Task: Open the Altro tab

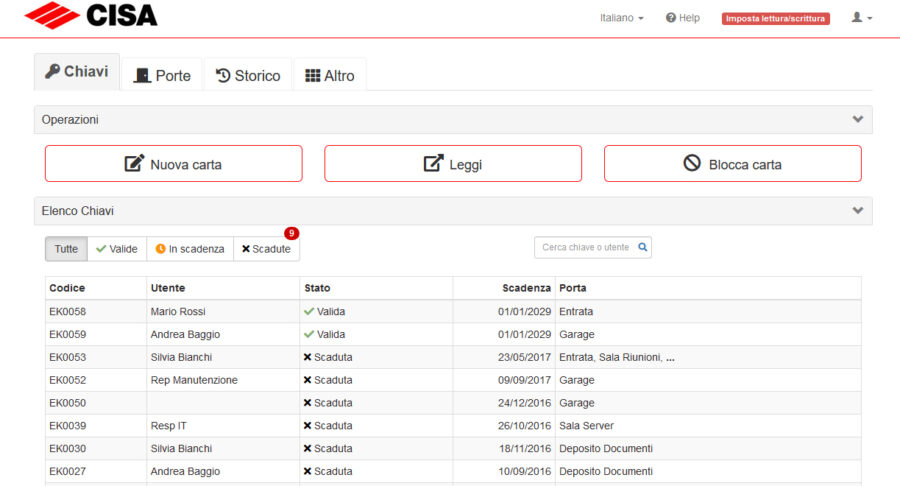Action: pos(330,75)
